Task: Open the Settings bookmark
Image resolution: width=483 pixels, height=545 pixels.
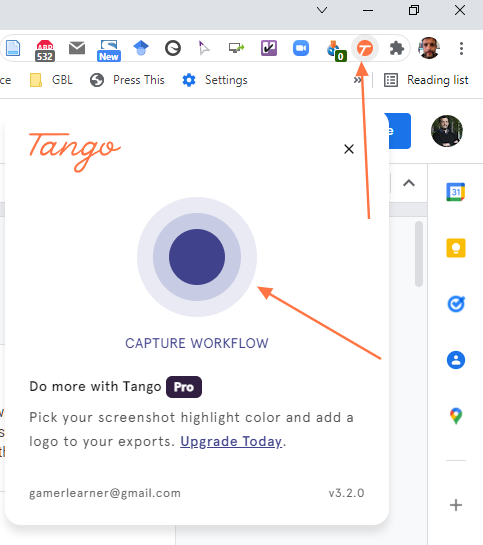Action: click(x=215, y=80)
